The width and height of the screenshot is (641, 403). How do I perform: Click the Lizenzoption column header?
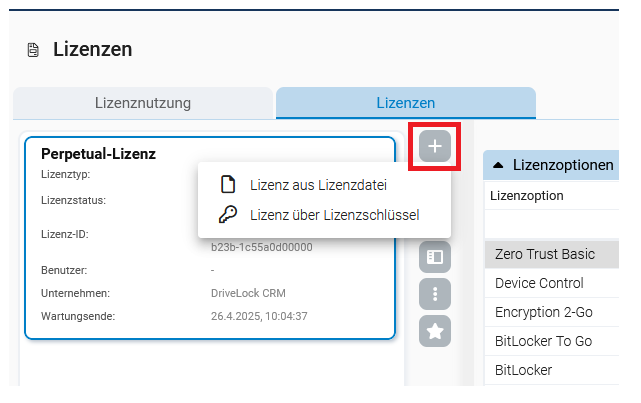pyautogui.click(x=527, y=195)
